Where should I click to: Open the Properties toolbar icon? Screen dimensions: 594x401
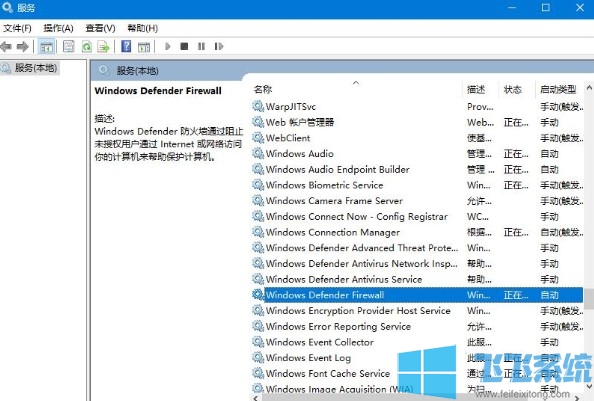coord(69,47)
